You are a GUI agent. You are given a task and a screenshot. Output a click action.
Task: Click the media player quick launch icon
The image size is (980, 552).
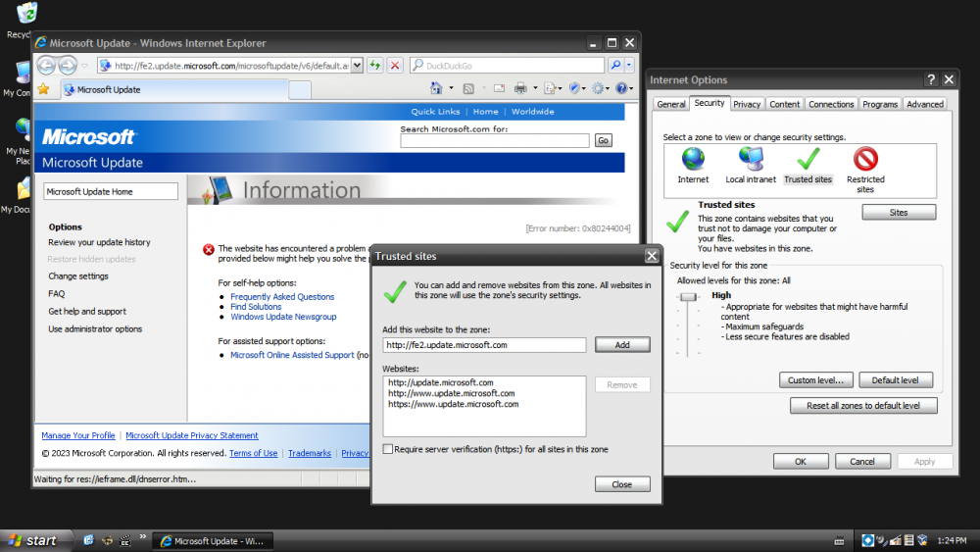coord(125,540)
